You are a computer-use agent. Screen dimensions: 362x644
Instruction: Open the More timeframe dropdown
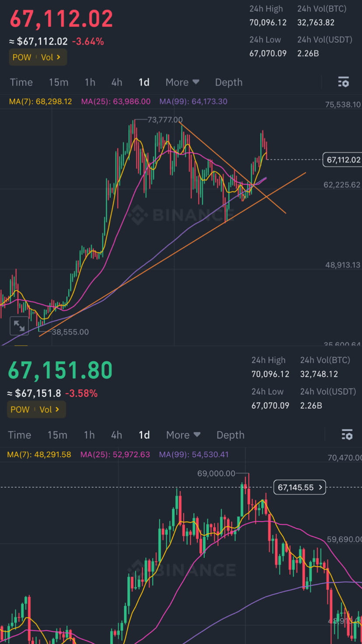pos(182,82)
